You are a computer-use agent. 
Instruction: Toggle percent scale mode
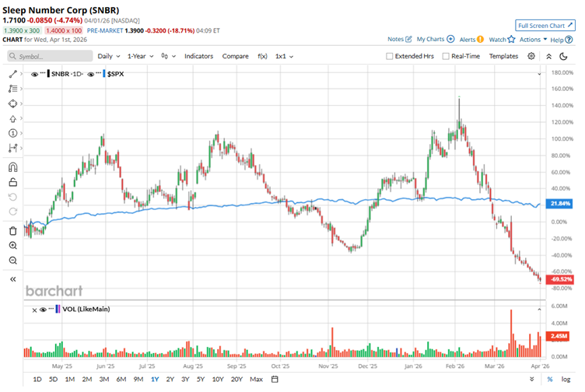click(x=549, y=380)
